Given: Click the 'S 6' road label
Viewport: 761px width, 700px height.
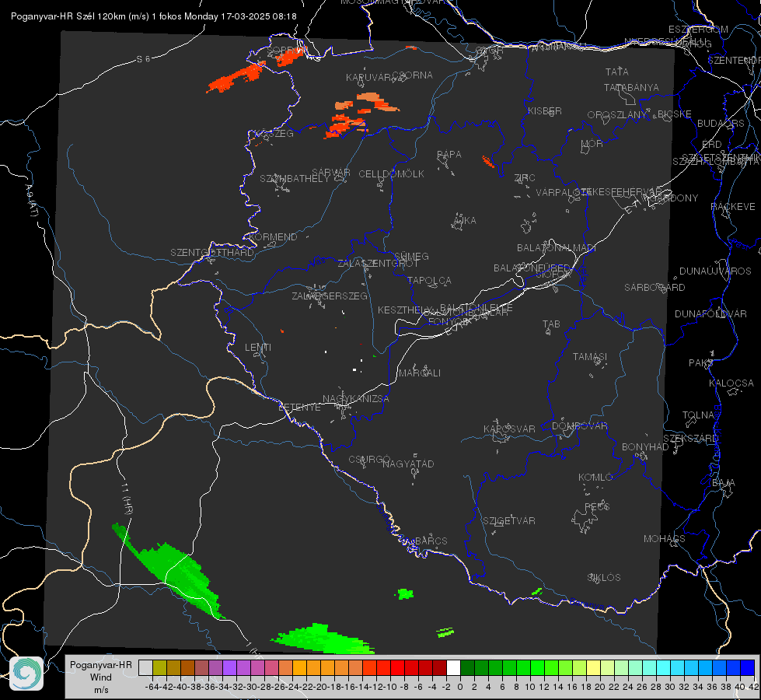Looking at the screenshot, I should coord(143,59).
